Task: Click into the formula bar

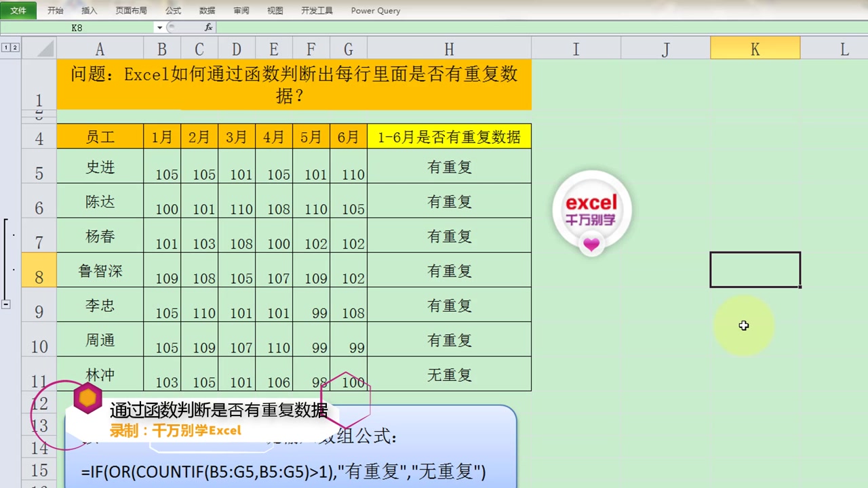Action: pos(541,27)
